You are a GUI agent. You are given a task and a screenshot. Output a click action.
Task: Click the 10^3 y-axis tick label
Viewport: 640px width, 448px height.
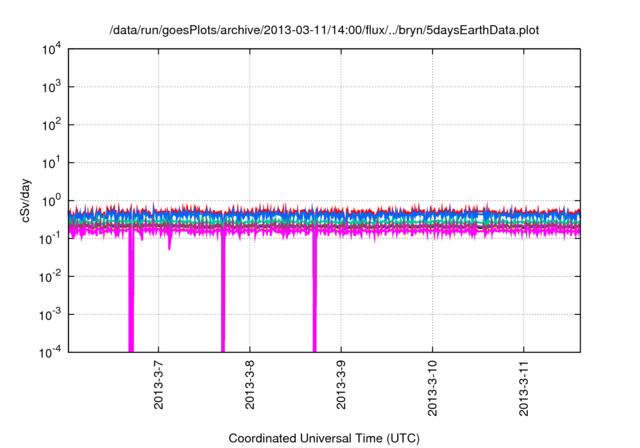click(x=51, y=87)
